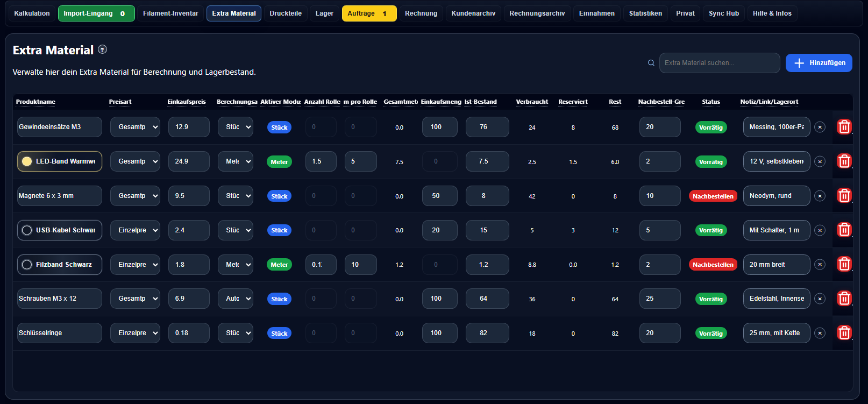Open the Auto calculation dropdown for Schrauben M3 x 12
Image resolution: width=868 pixels, height=404 pixels.
pyautogui.click(x=236, y=299)
